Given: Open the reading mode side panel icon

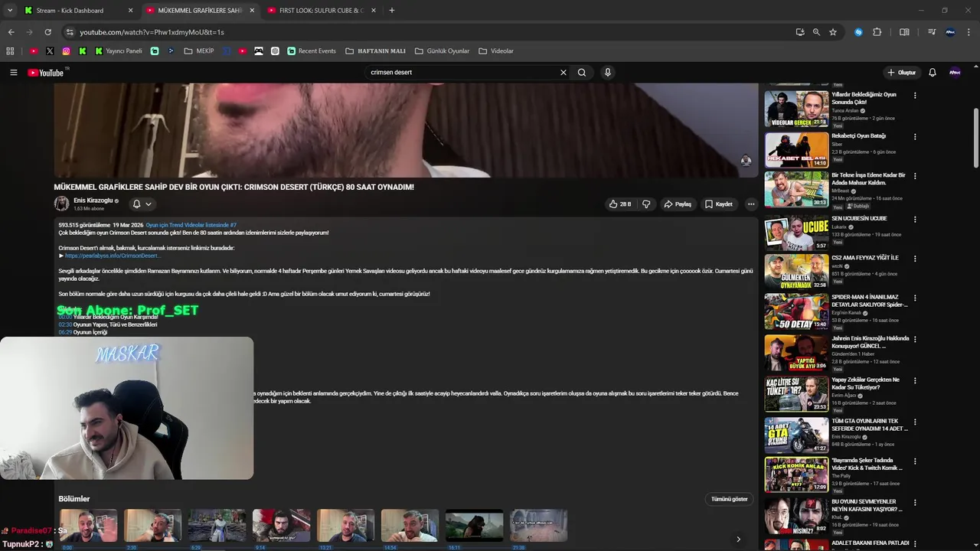Looking at the screenshot, I should click(x=904, y=32).
